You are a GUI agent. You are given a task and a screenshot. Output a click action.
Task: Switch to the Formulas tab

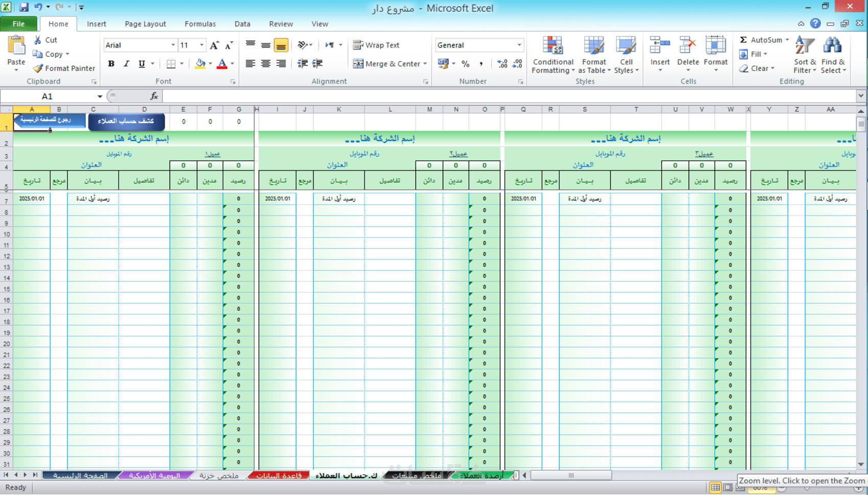click(x=200, y=24)
